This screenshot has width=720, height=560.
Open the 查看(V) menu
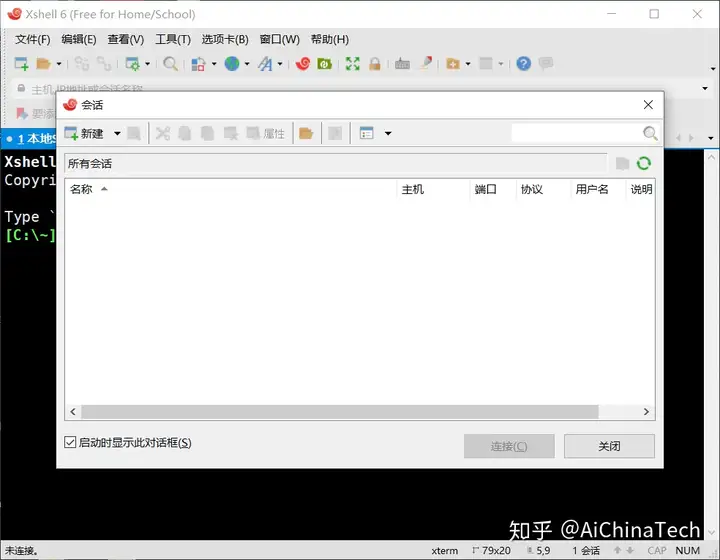tap(126, 39)
